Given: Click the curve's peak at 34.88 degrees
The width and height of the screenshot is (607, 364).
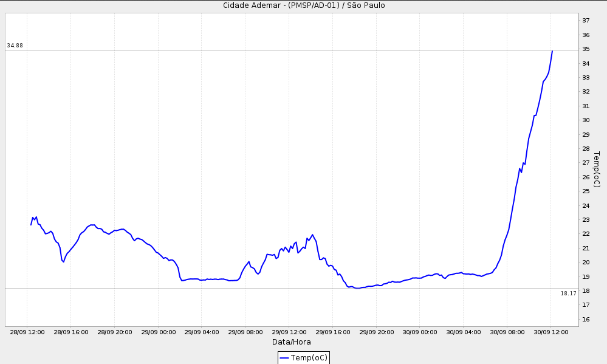Looking at the screenshot, I should [x=552, y=51].
